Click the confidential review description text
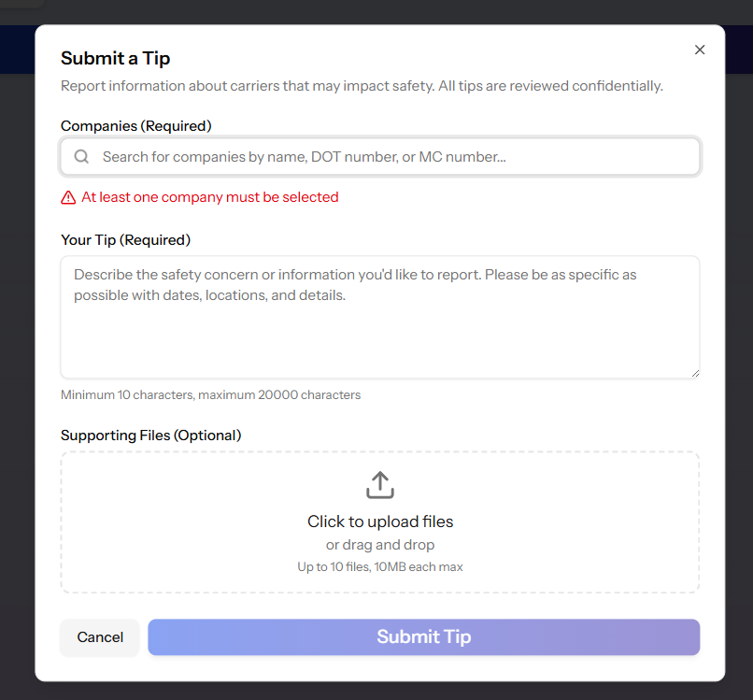 coord(361,85)
